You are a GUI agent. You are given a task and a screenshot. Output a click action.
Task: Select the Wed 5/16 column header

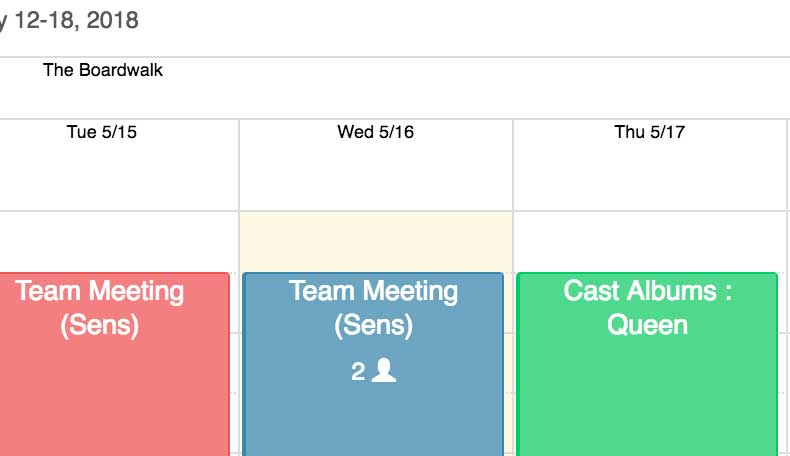pyautogui.click(x=375, y=132)
